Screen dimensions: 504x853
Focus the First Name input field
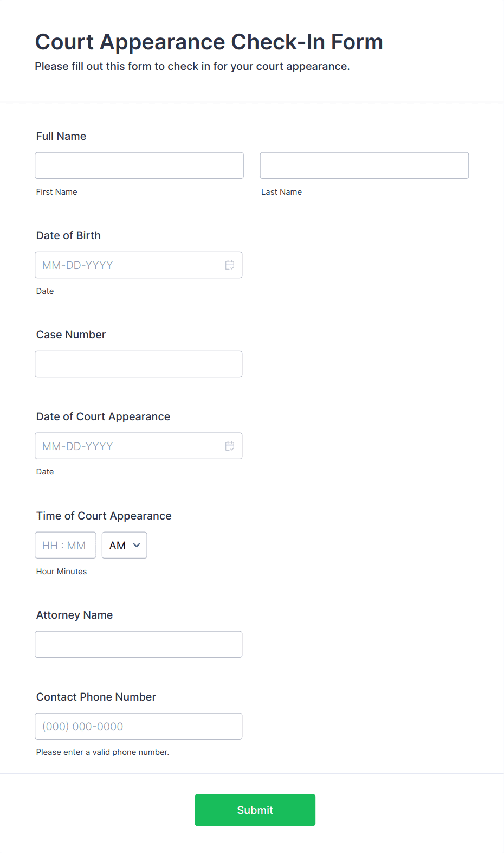coord(139,165)
